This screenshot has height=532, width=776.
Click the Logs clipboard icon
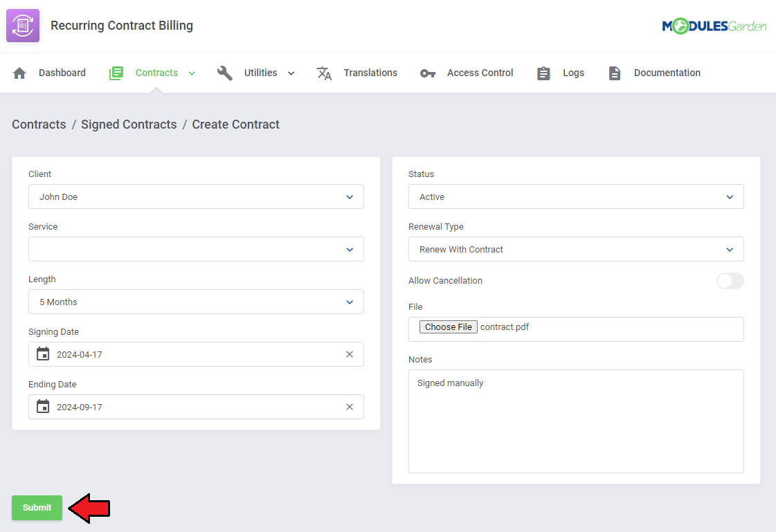(543, 73)
